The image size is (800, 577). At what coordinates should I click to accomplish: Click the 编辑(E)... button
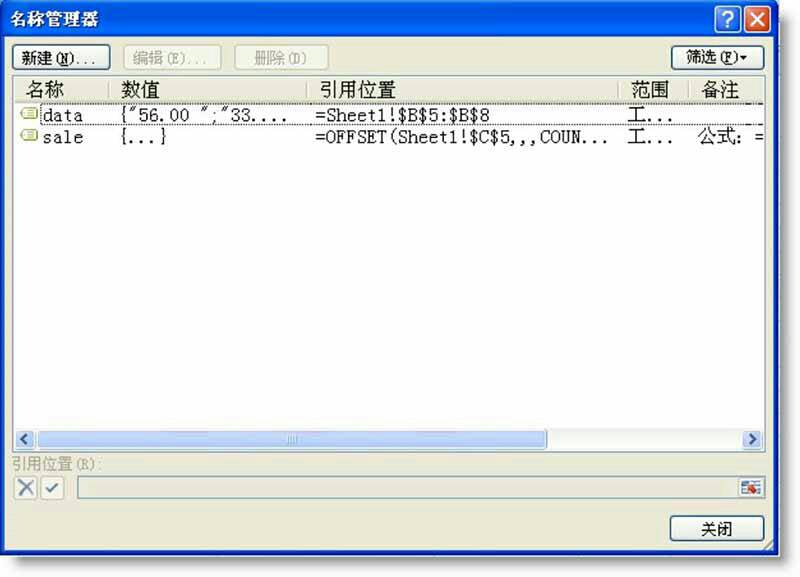point(170,57)
